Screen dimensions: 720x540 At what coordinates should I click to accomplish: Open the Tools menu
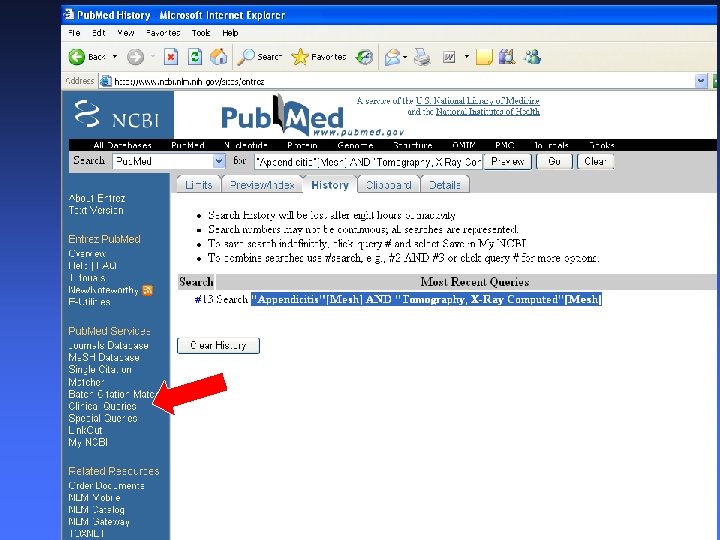pos(201,33)
